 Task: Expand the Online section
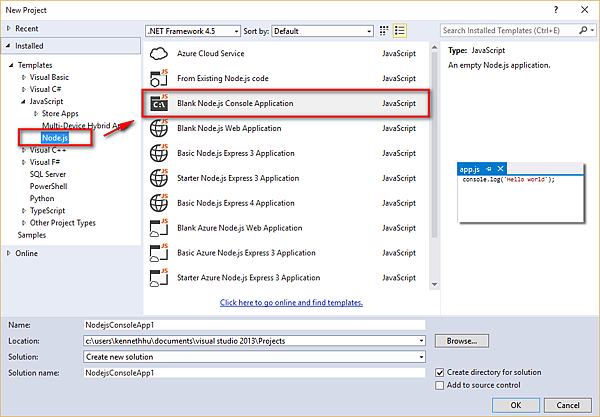8,253
